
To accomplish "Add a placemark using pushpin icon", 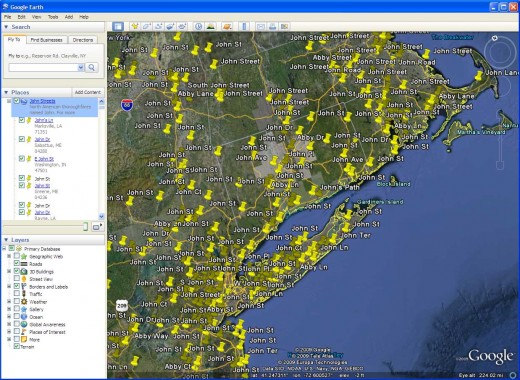I will coord(135,26).
